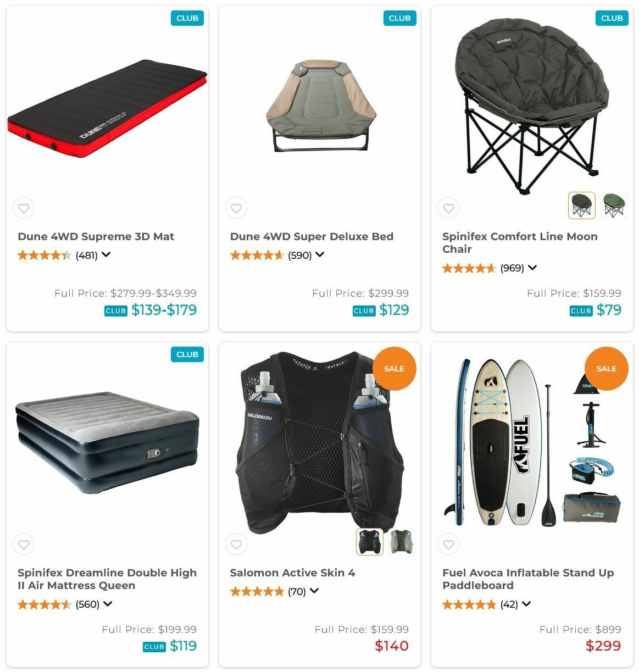Image resolution: width=639 pixels, height=672 pixels.
Task: Open Fuel Avoca Inflatable Stand Up Paddleboard link
Action: (x=528, y=579)
